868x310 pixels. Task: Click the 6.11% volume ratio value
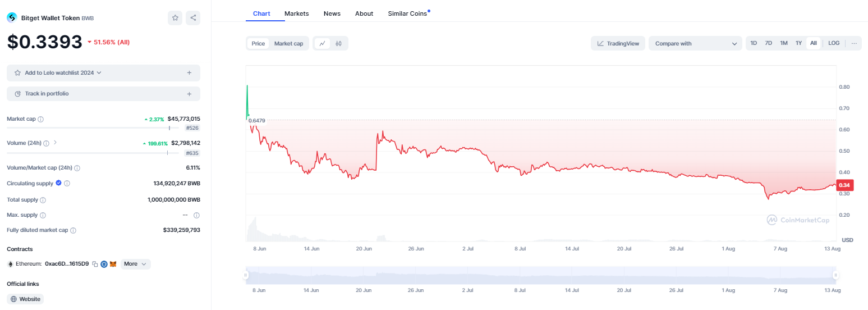pos(192,168)
